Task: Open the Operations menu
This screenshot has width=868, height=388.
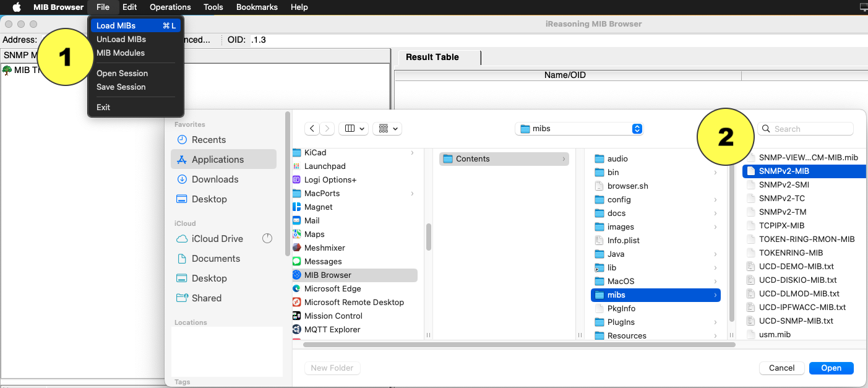Action: 170,7
